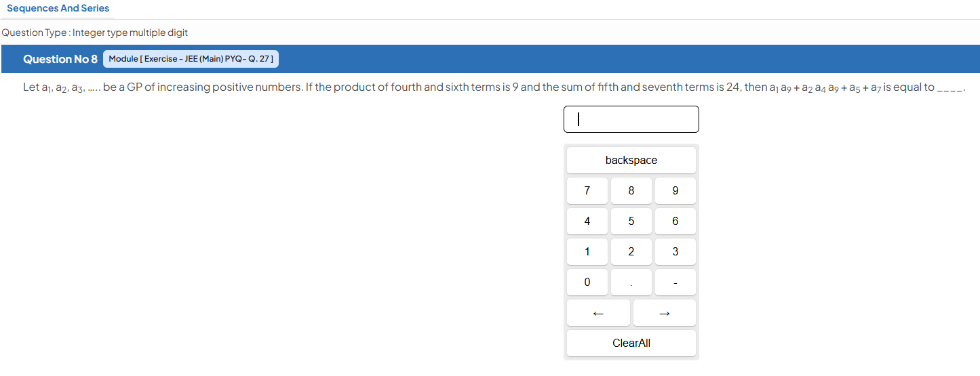Hit the 0 key on keypad
This screenshot has width=980, height=376.
tap(587, 283)
